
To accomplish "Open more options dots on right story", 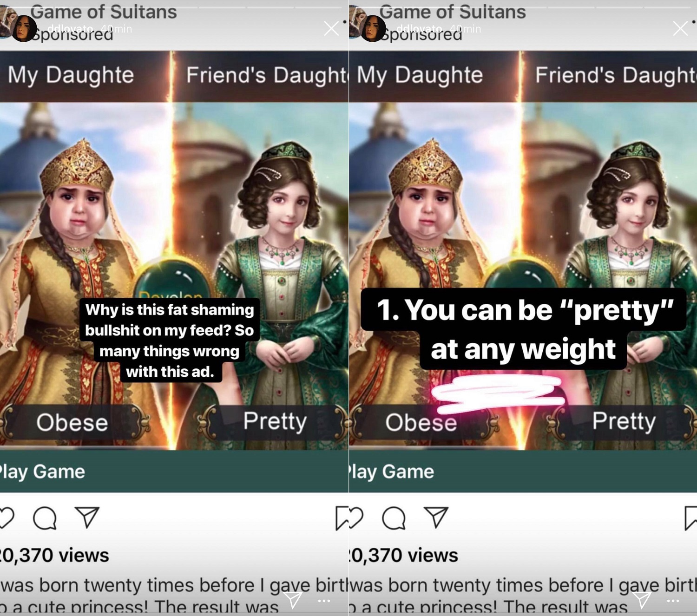I will point(673,601).
